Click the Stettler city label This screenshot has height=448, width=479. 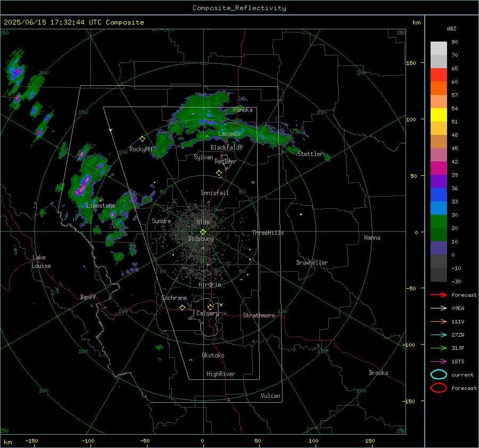[310, 154]
